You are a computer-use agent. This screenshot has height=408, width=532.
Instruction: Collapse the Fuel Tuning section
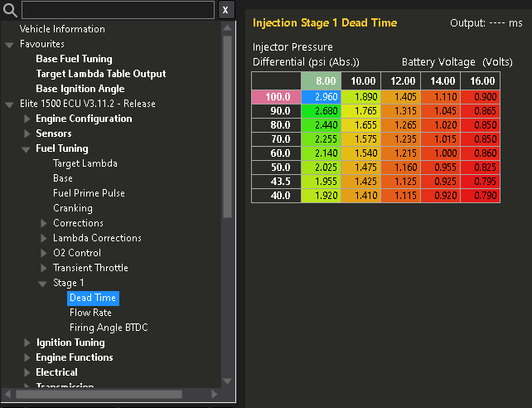click(27, 148)
